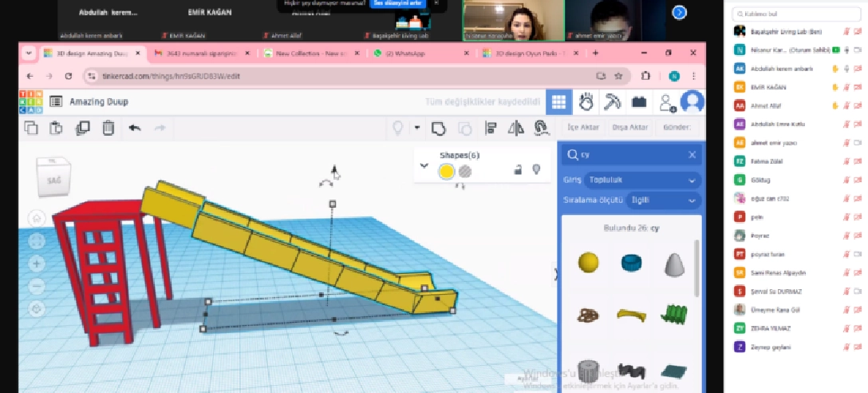Switch to 3D design grid view
This screenshot has height=393, width=868.
558,102
